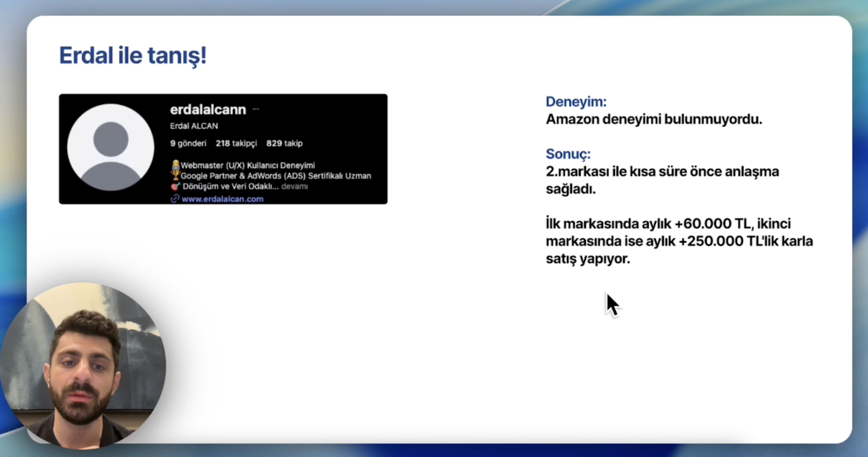Click the 'Erdal ile tanış!' slide title
868x457 pixels.
pyautogui.click(x=133, y=55)
